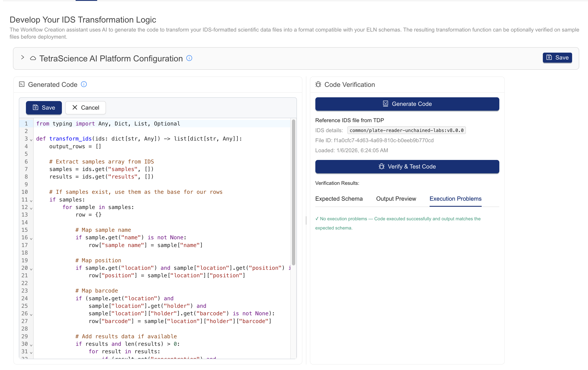The image size is (588, 370).
Task: Collapse the 'if samples' fold at line 11
Action: tap(31, 201)
